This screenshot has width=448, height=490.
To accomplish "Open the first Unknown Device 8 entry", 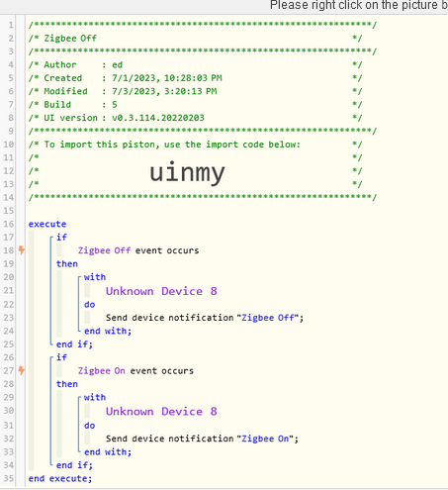I will coord(161,291).
